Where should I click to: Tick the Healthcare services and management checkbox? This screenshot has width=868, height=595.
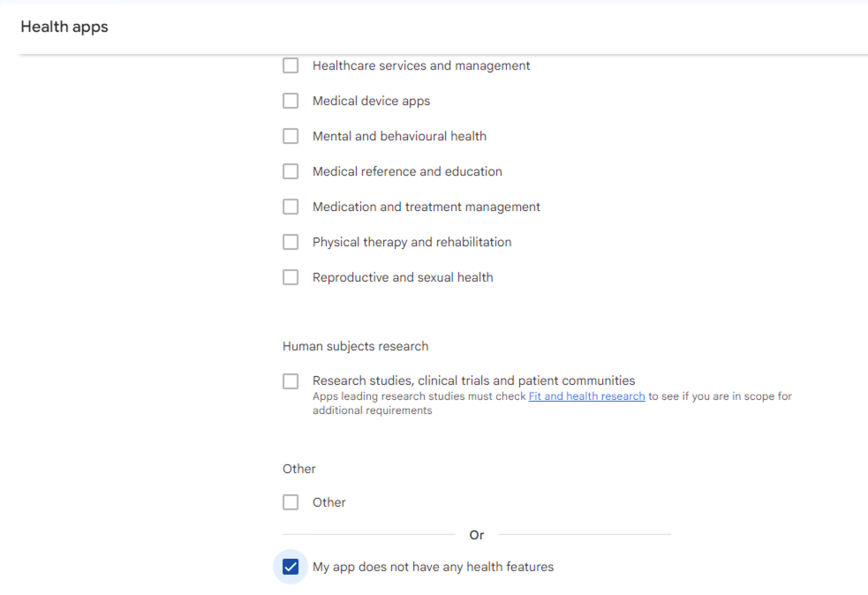[291, 65]
